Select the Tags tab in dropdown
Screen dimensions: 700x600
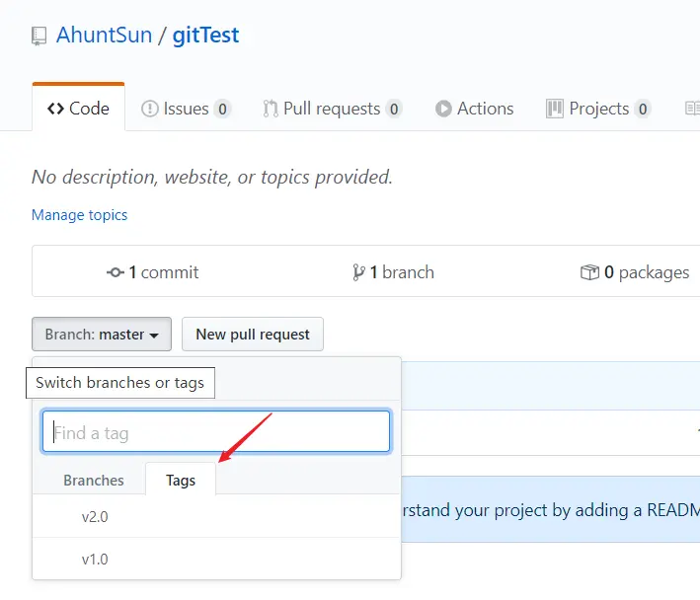[x=181, y=481]
